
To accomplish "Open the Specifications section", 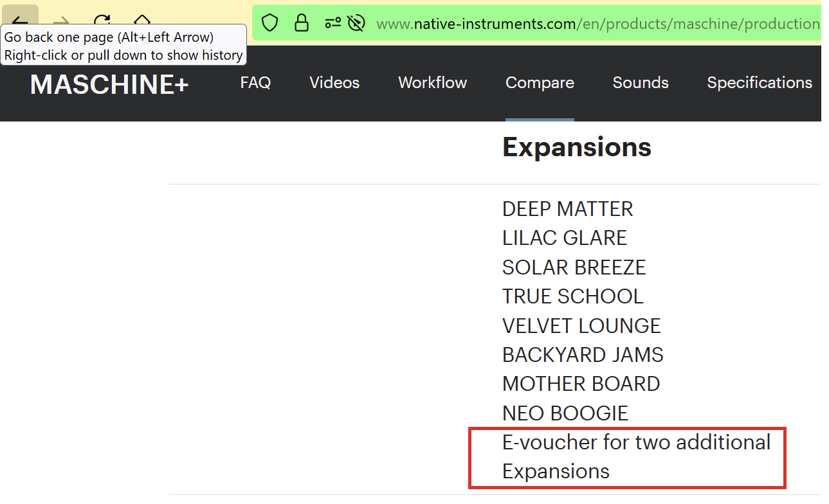I will [x=760, y=83].
